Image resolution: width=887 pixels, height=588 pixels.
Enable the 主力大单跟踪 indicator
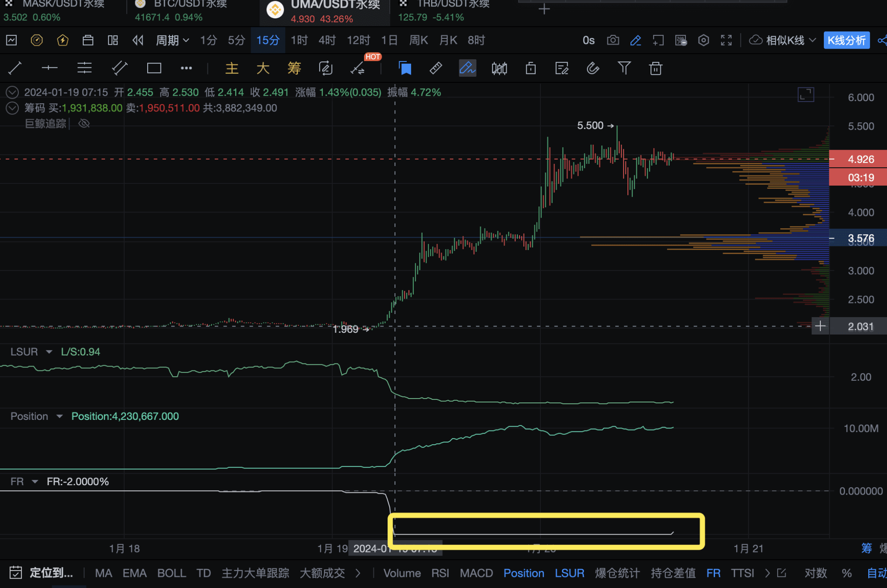click(255, 573)
